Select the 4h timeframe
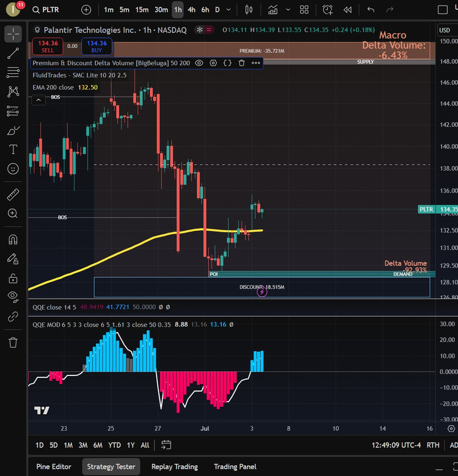The height and width of the screenshot is (476, 458). pos(191,10)
